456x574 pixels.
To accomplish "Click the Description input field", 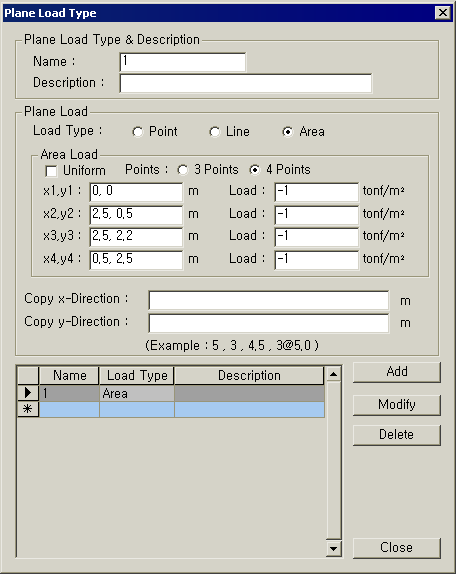I will point(246,83).
